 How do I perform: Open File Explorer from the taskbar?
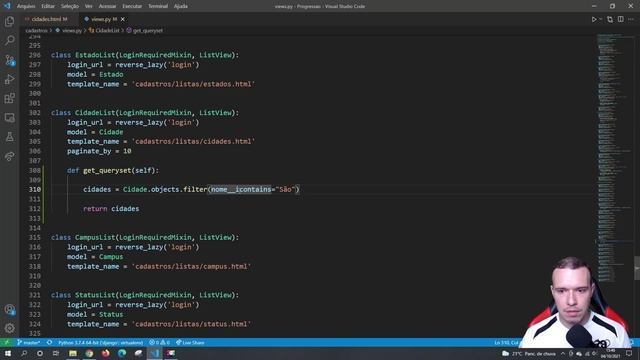pos(73,353)
